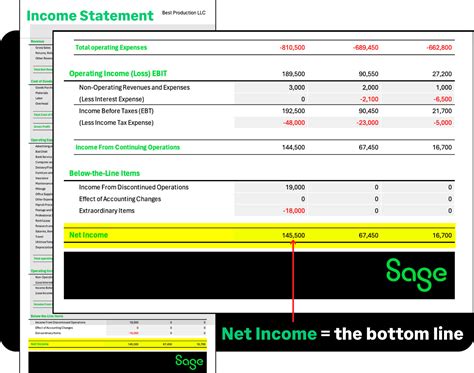
Task: Select 67,450 in the Income From Continuing Operations row
Action: click(368, 147)
